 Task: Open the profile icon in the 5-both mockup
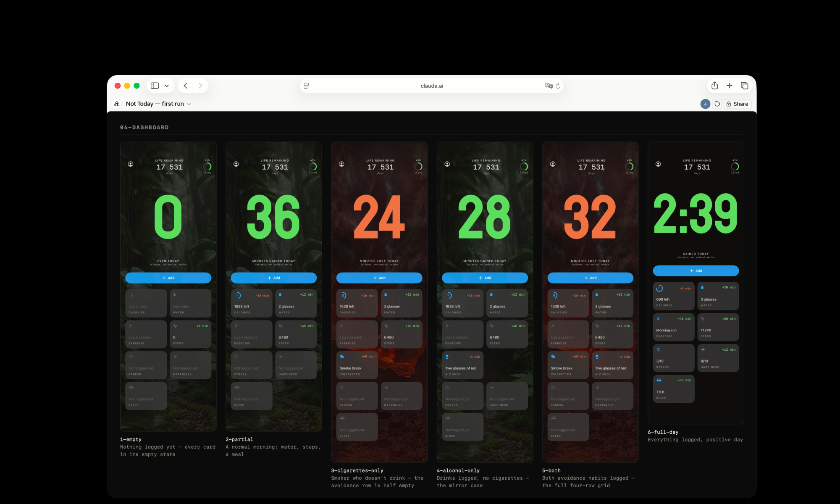[553, 164]
